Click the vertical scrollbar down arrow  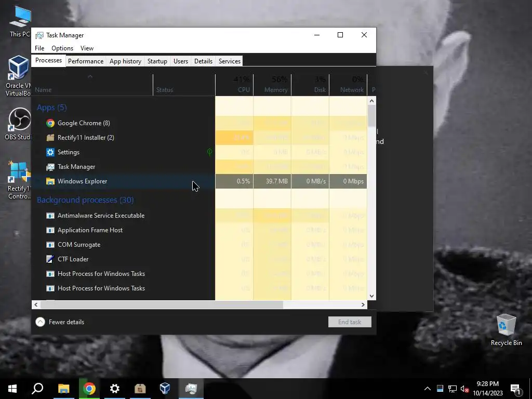(371, 296)
